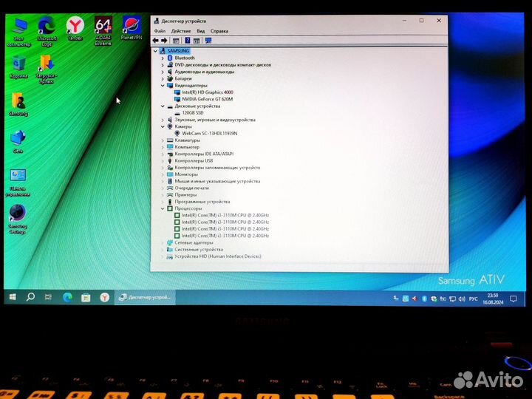
Task: Open the Сеть network desktop icon
Action: 18,142
